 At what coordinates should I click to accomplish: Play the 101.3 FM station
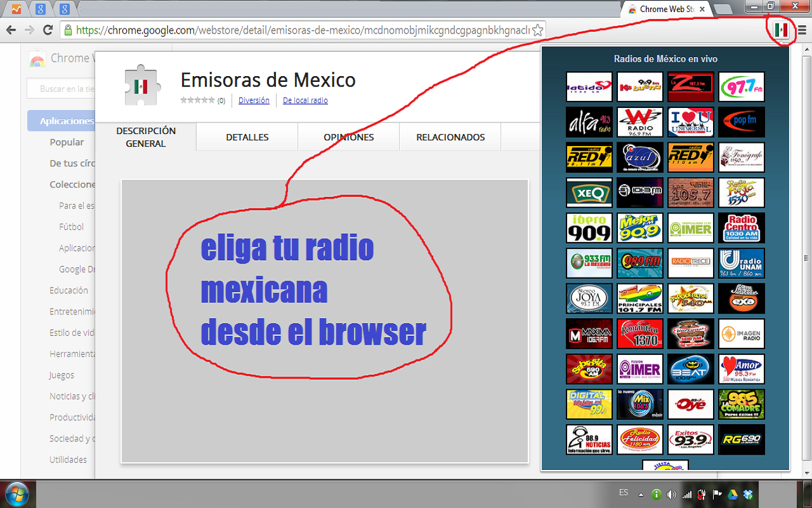coord(640,192)
